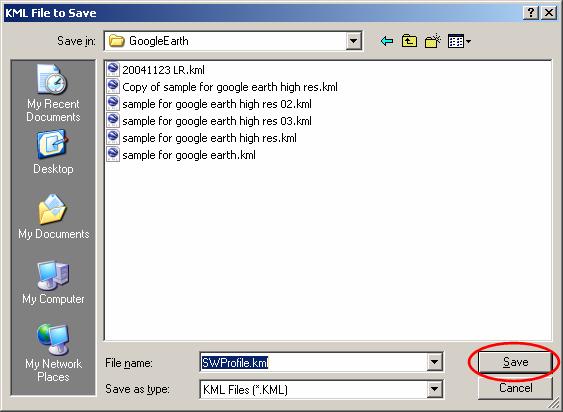Select sample for google earth.kml file
The width and height of the screenshot is (563, 412).
(181, 155)
